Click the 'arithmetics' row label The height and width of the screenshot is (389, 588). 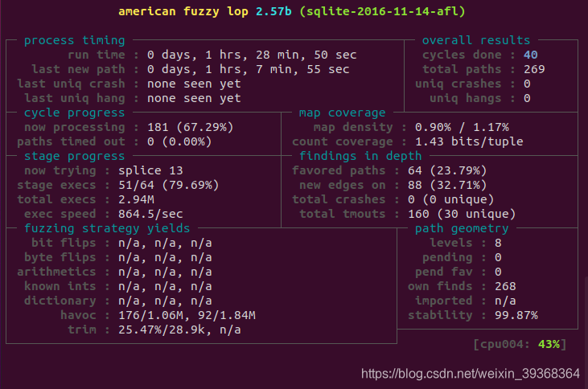(x=56, y=272)
